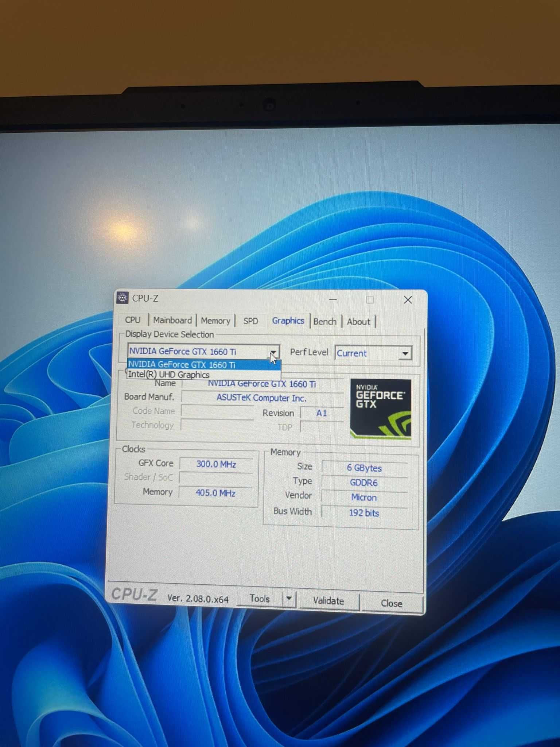Open the Perf Level Current dropdown
560x747 pixels.
point(373,353)
